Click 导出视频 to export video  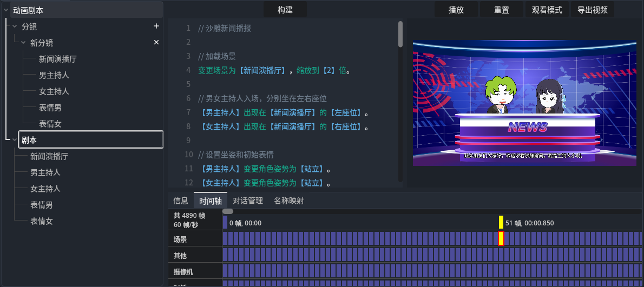(x=592, y=10)
